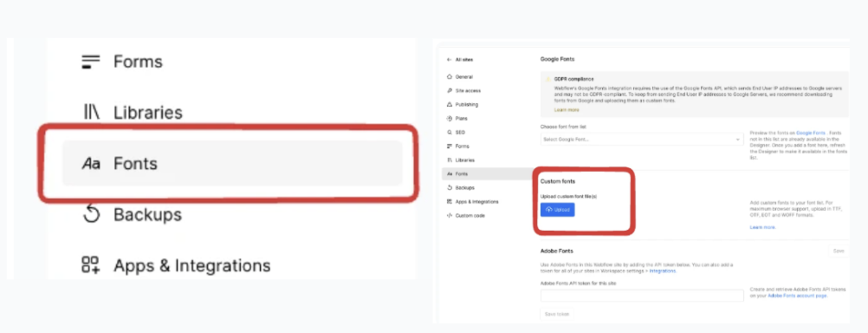Click the Publishing icon in settings sidebar
This screenshot has width=868, height=333.
tap(449, 105)
